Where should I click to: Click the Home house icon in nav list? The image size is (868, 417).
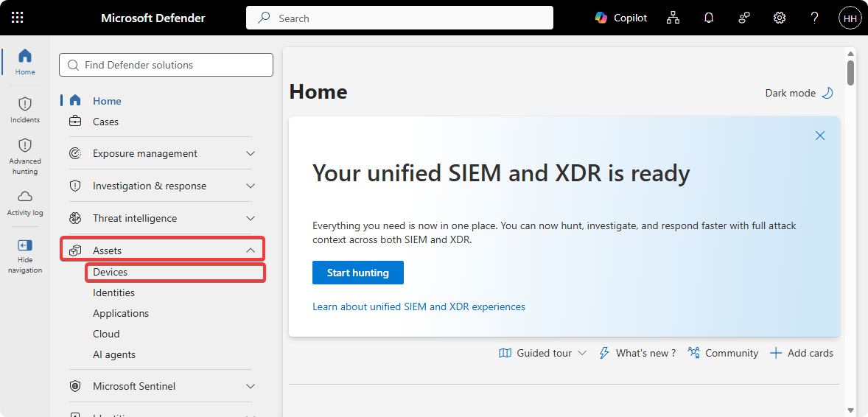pyautogui.click(x=75, y=101)
